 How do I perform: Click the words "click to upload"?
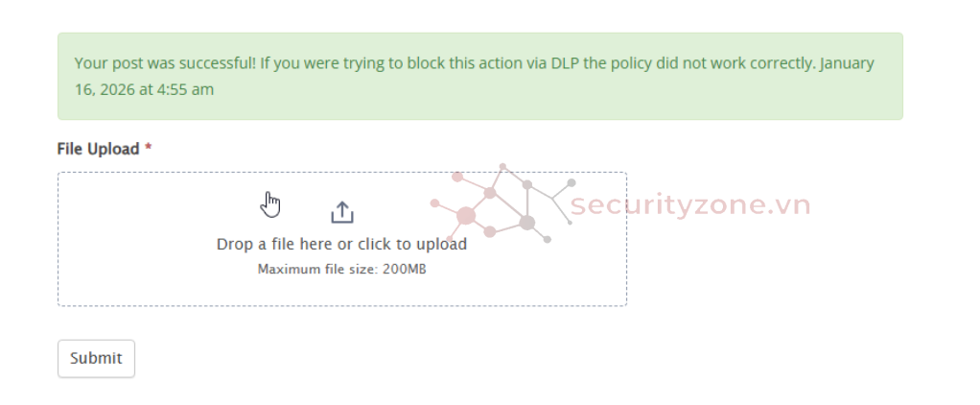(412, 244)
